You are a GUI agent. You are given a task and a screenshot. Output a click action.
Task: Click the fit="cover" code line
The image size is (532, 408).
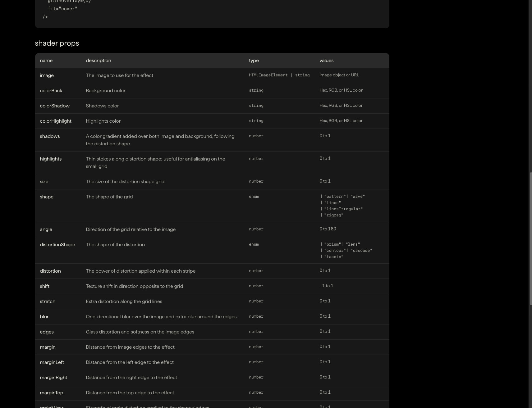coord(62,9)
